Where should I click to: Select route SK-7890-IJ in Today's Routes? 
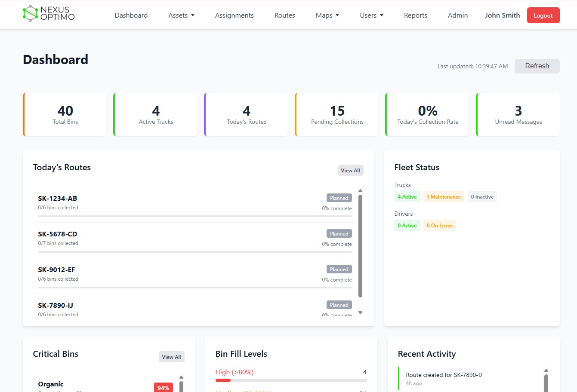195,305
